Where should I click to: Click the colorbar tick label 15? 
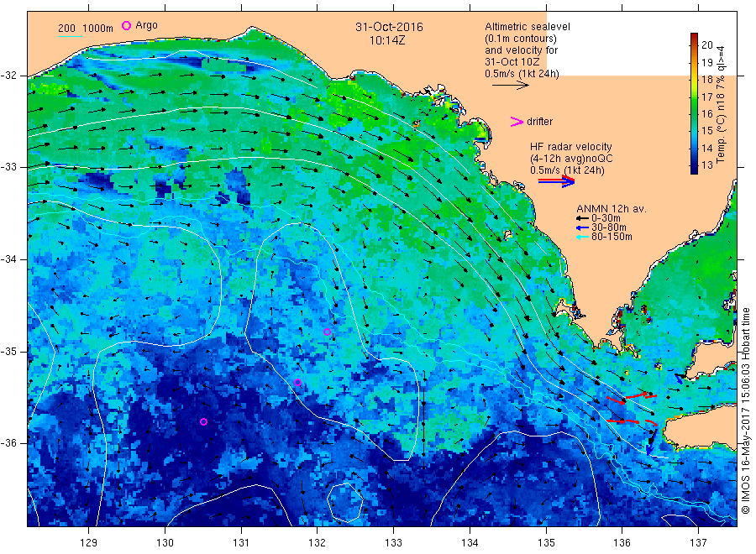[x=707, y=131]
